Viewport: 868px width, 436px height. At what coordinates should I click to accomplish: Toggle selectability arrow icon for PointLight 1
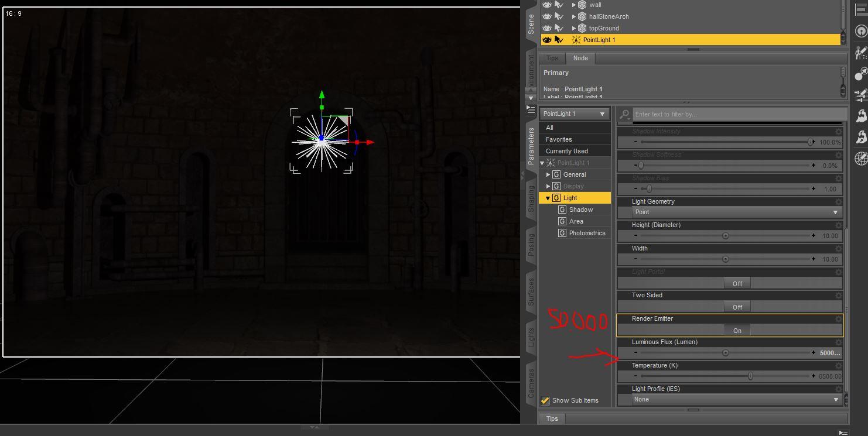click(x=559, y=40)
